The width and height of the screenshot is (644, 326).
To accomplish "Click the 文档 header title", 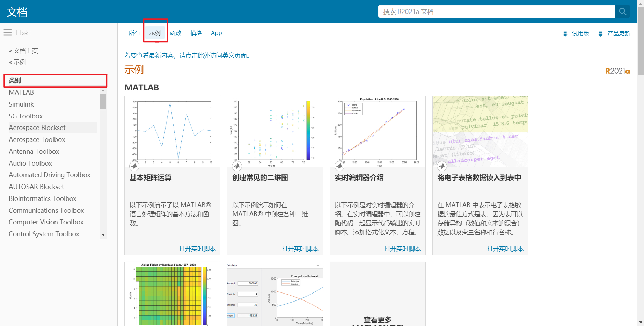I will pos(17,12).
